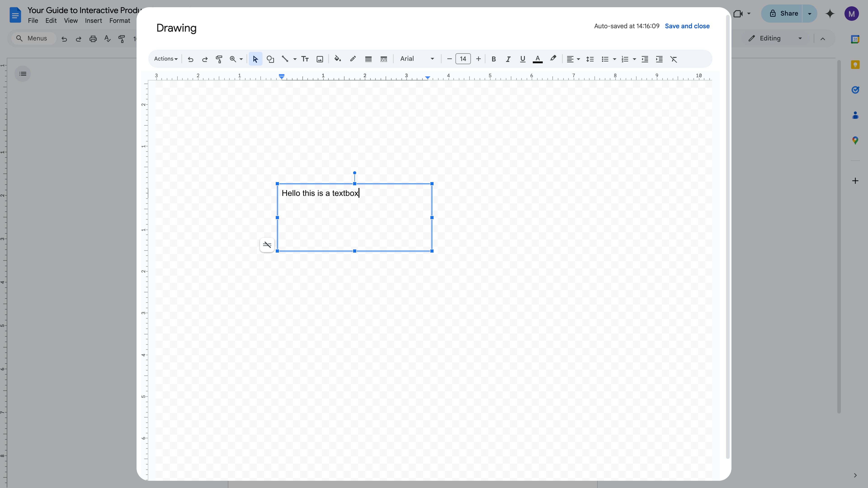Open the View menu in Docs
The height and width of the screenshot is (488, 868).
pyautogui.click(x=71, y=21)
